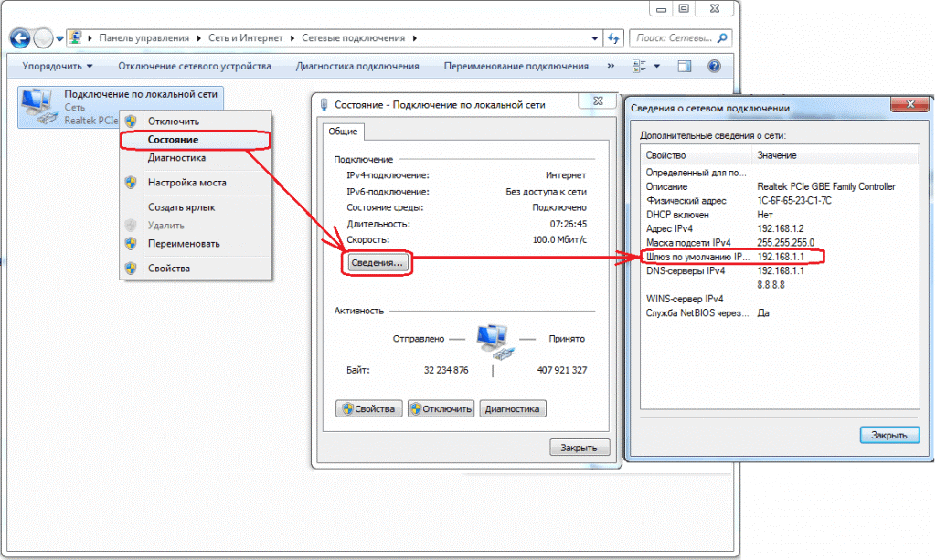Click the Back navigation arrow
The width and height of the screenshot is (936, 560).
click(20, 38)
